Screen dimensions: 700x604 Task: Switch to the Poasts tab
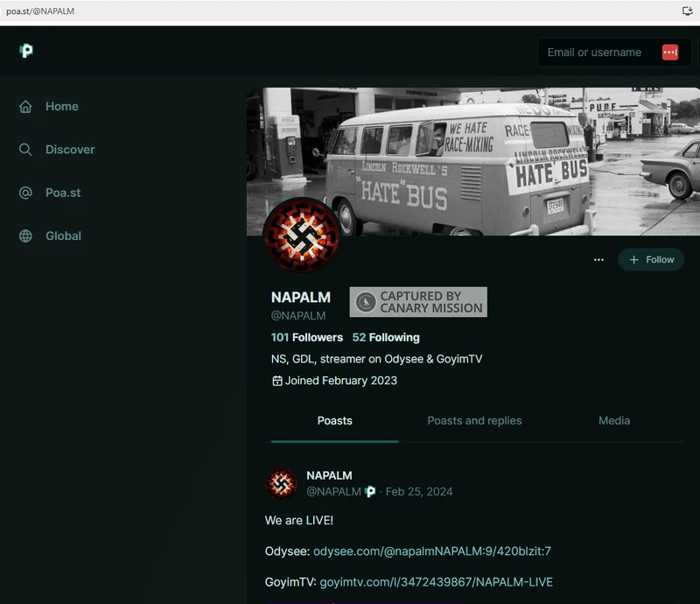pos(335,421)
